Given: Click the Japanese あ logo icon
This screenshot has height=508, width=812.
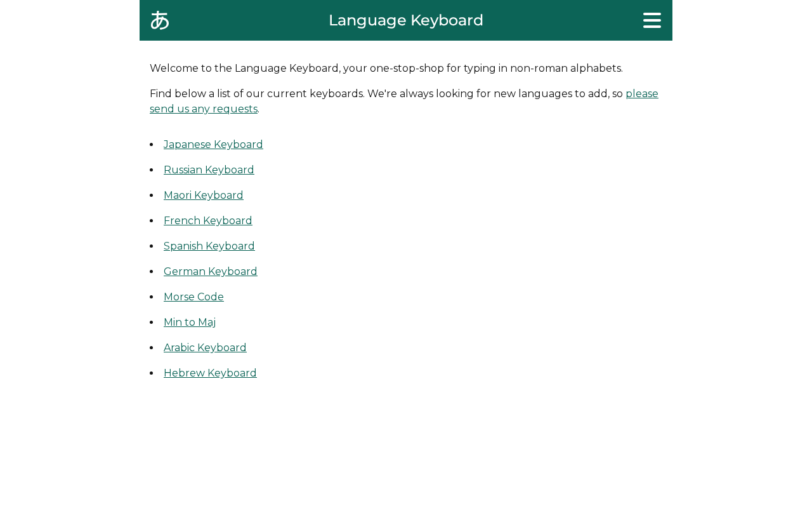Looking at the screenshot, I should coord(160,20).
